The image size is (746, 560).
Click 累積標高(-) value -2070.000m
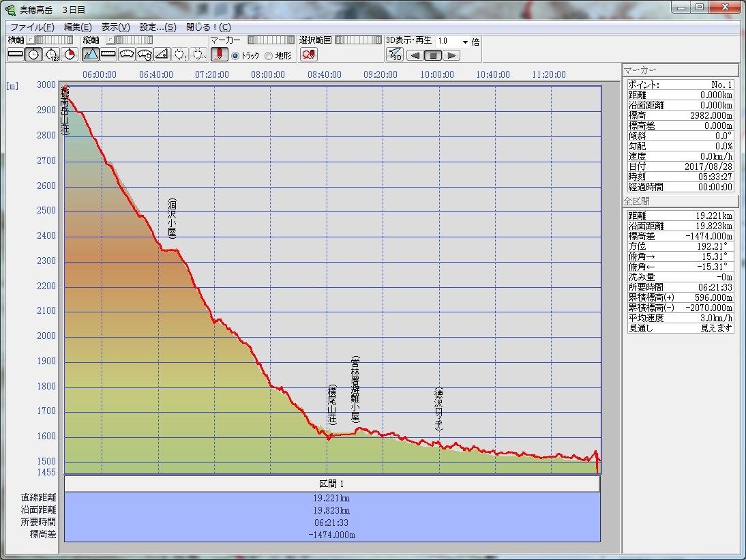coord(709,308)
